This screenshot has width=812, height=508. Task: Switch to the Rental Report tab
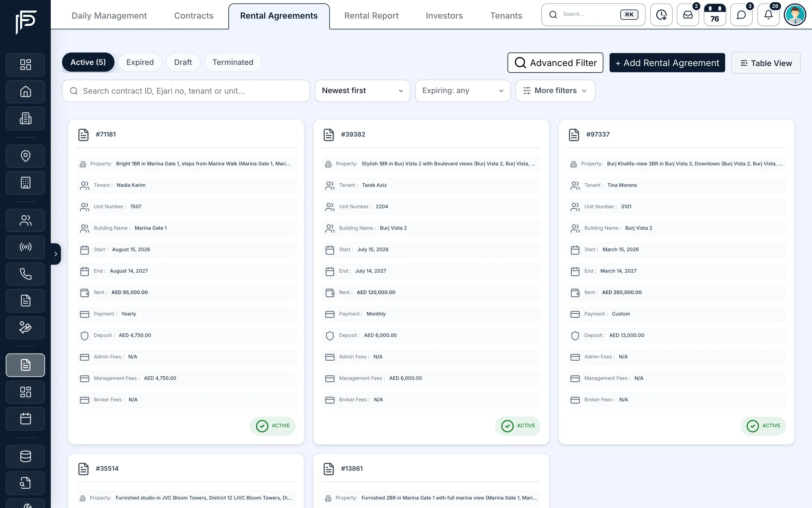tap(371, 16)
